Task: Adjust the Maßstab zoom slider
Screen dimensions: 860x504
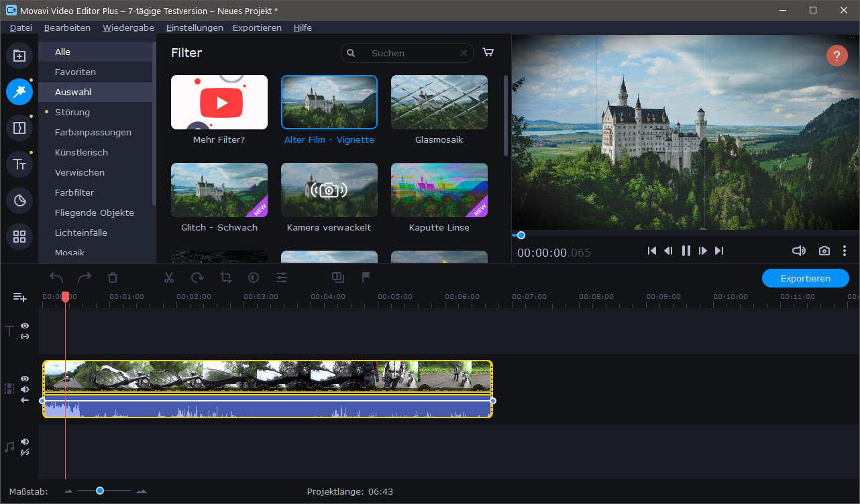Action: [x=100, y=491]
